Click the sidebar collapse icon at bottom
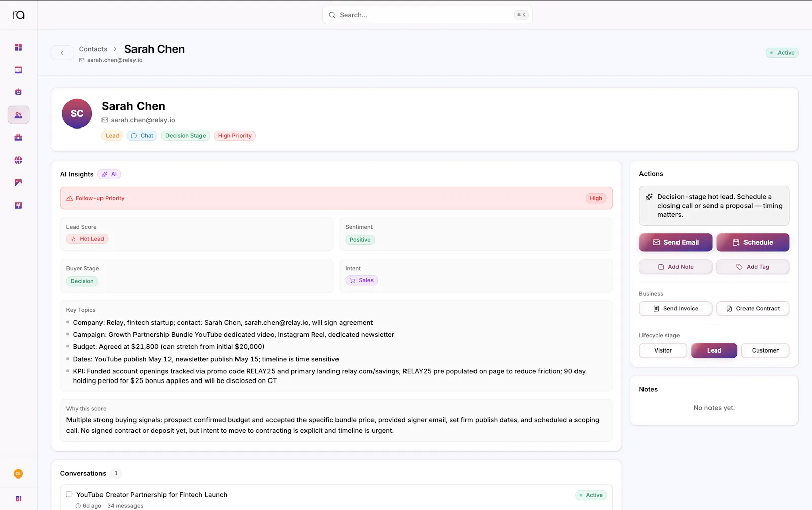This screenshot has width=812, height=510. 18,499
